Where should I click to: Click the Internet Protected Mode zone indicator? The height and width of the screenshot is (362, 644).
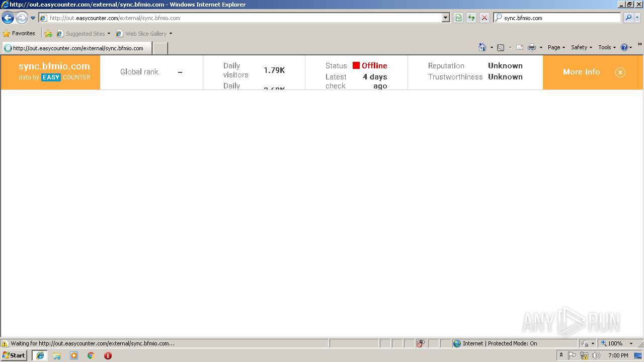click(x=496, y=343)
